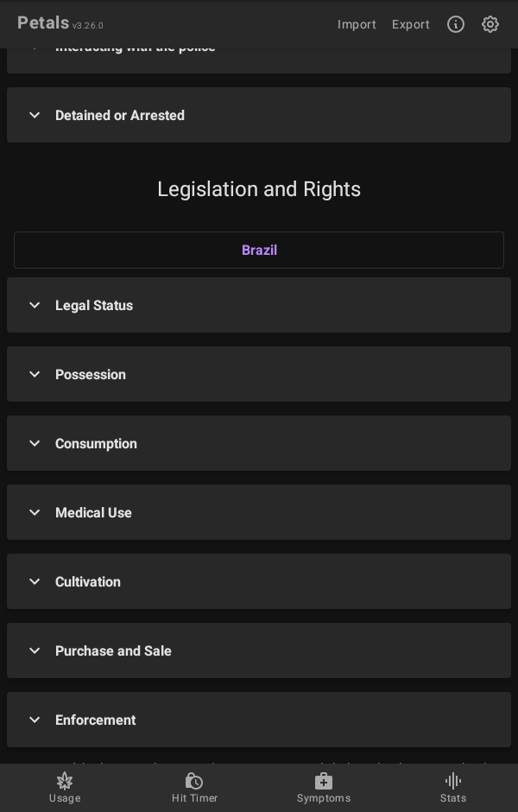Image resolution: width=518 pixels, height=812 pixels.
Task: Open the Brazil country selector
Action: click(x=259, y=251)
